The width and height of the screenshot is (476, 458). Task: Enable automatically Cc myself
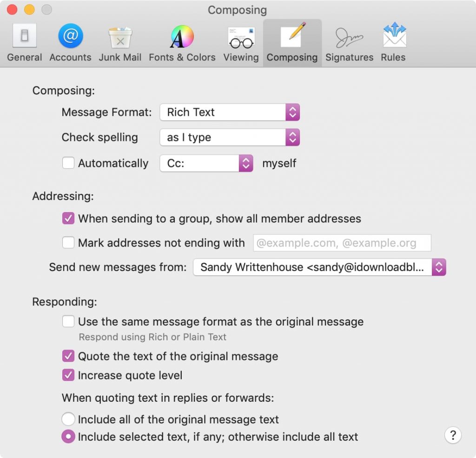tap(68, 163)
